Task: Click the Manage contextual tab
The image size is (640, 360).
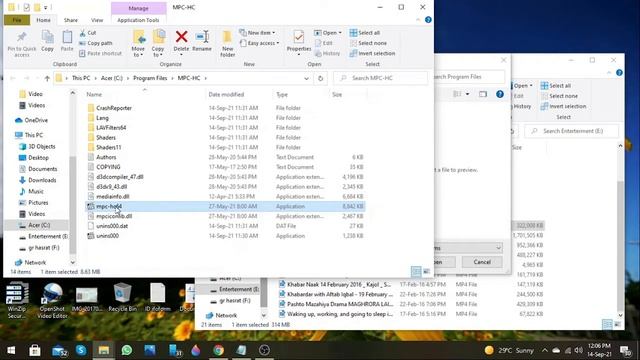Action: [138, 8]
